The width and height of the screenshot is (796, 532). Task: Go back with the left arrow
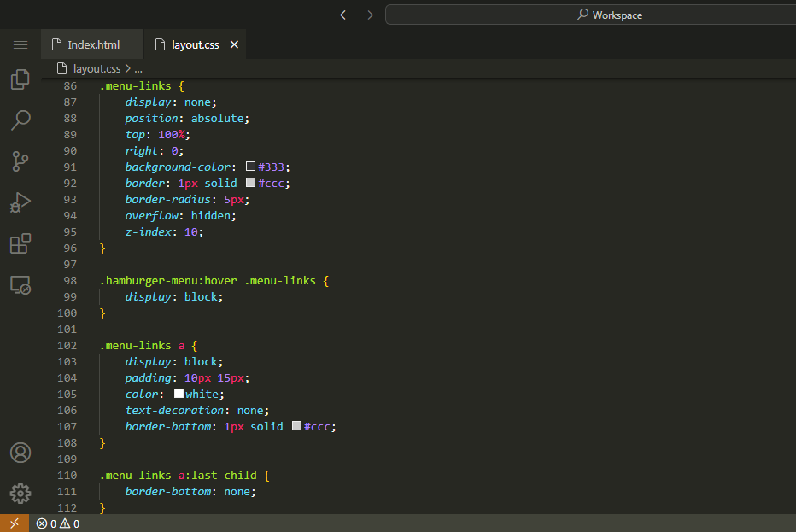345,15
